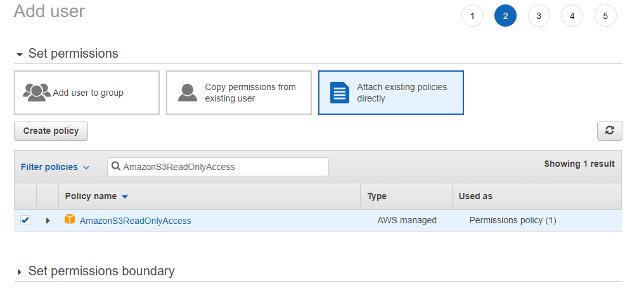Expand the AmazonS3ReadOnlyAccess row details arrow
This screenshot has height=300, width=644.
(x=48, y=221)
